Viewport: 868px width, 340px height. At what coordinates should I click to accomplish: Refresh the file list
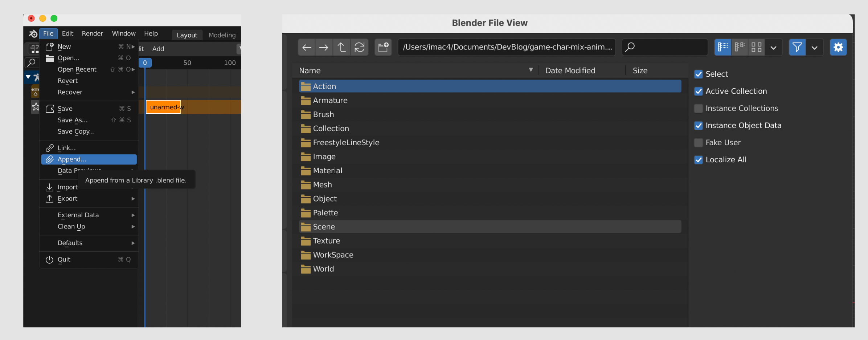click(359, 47)
